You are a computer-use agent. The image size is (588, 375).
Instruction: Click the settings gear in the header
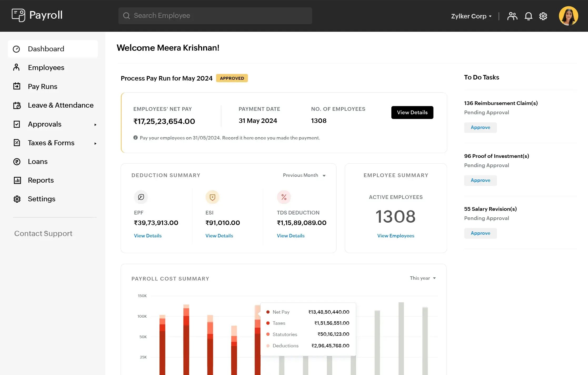(x=543, y=16)
